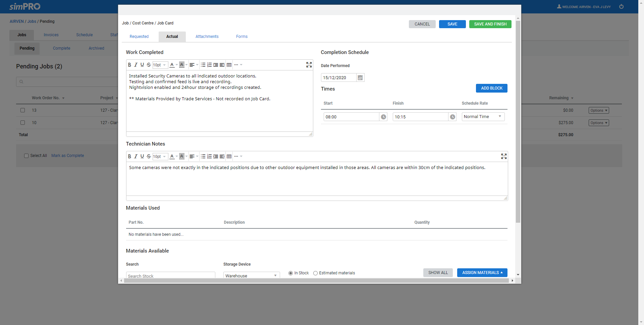The height and width of the screenshot is (325, 644).
Task: Toggle italic in Technician Notes editor
Action: pyautogui.click(x=136, y=156)
